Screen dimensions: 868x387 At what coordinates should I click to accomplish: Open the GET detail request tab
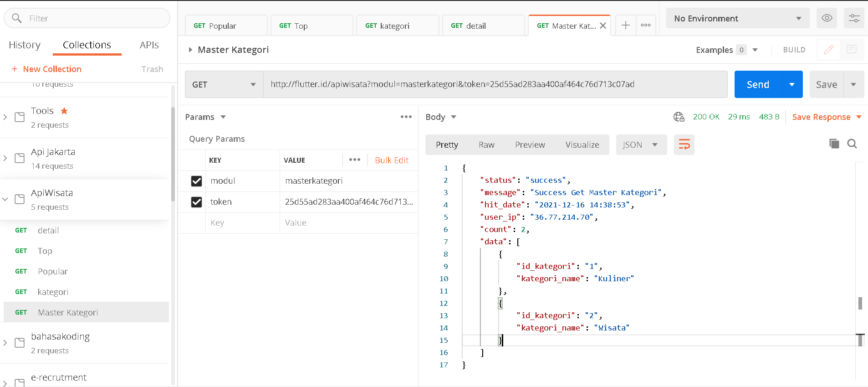[x=483, y=26]
